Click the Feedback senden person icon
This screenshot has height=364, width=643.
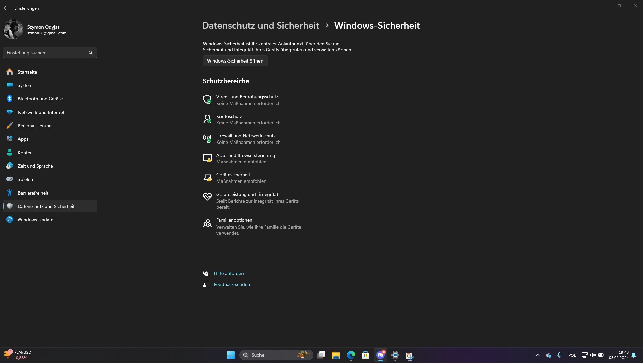206,284
